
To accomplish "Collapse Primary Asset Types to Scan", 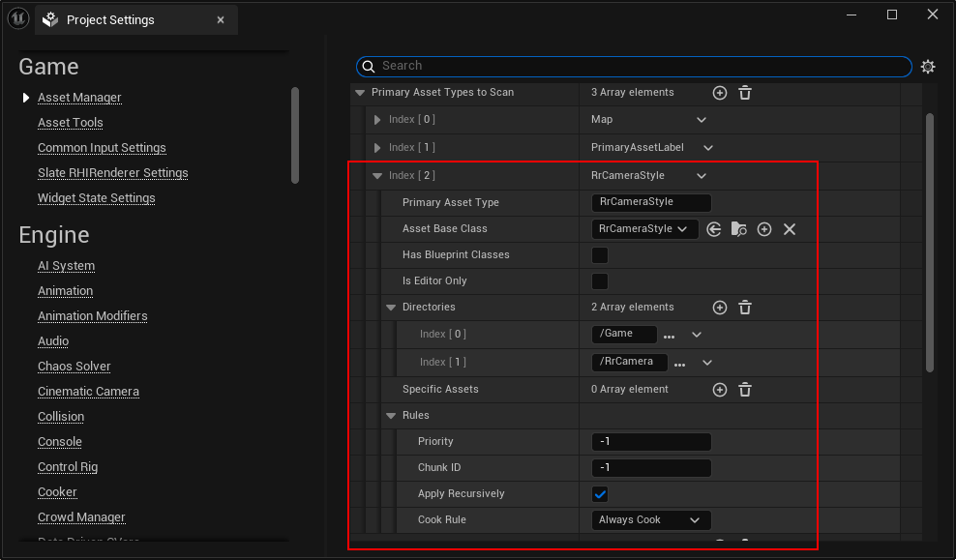I will (x=360, y=93).
